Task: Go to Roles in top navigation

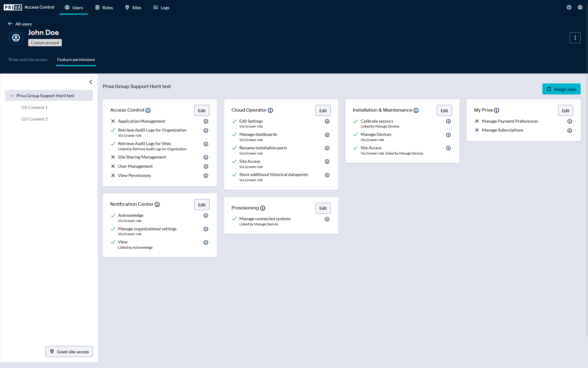Action: [104, 8]
